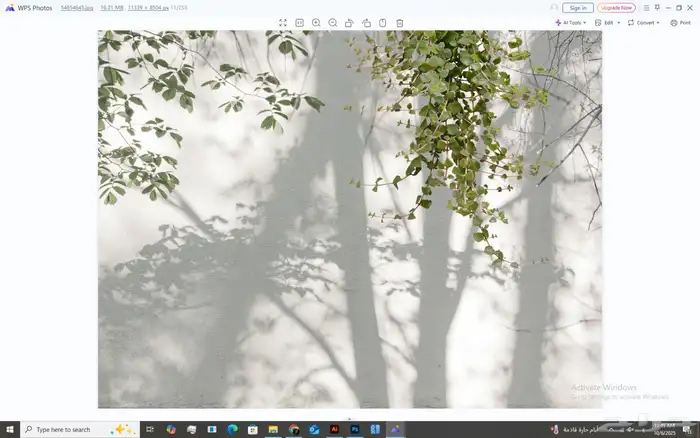Rotate the image right
This screenshot has width=700, height=438.
[366, 22]
